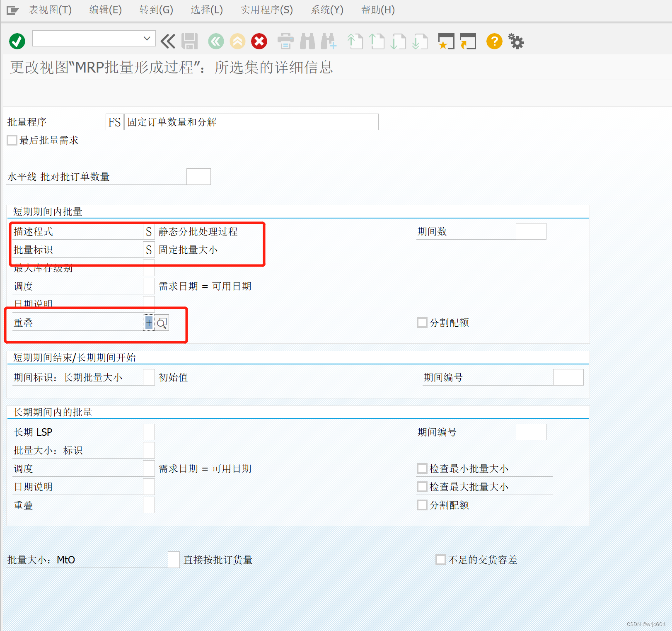Click the Find binoculars icon
Viewport: 672px width, 631px height.
[x=307, y=41]
